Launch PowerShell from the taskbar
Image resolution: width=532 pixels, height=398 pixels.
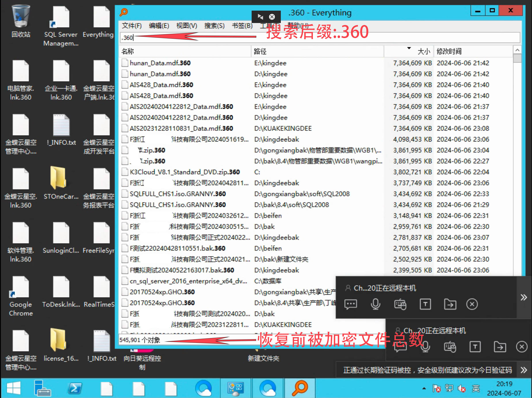pyautogui.click(x=75, y=388)
